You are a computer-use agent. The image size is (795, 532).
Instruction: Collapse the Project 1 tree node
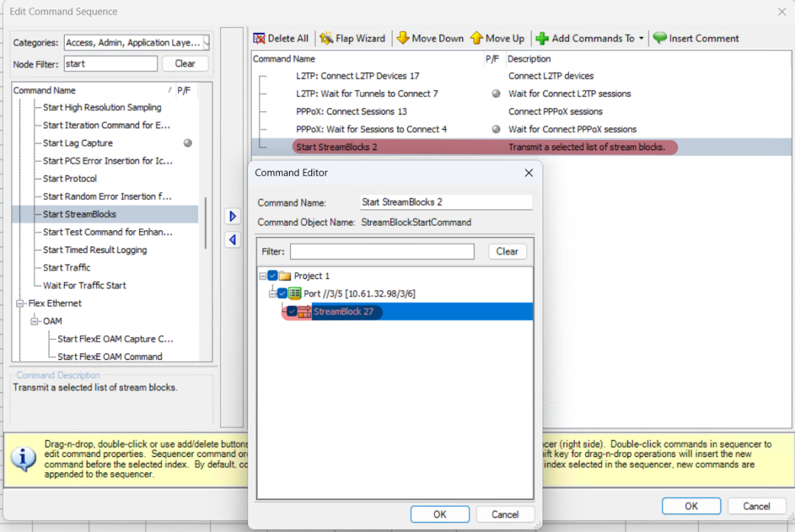click(x=264, y=276)
